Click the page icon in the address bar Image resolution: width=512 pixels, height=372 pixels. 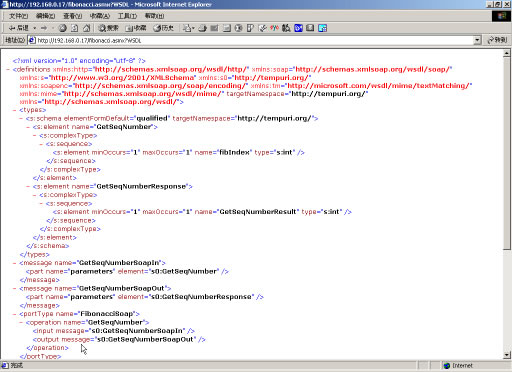click(x=32, y=40)
